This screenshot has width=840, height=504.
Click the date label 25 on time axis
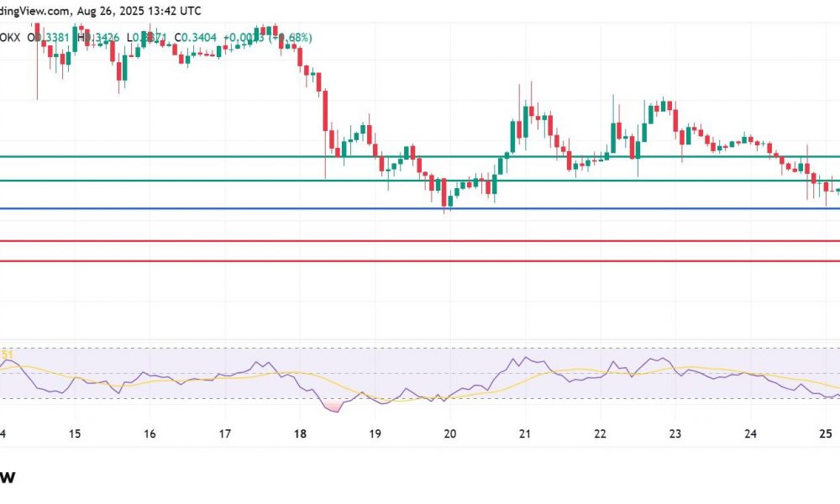827,435
